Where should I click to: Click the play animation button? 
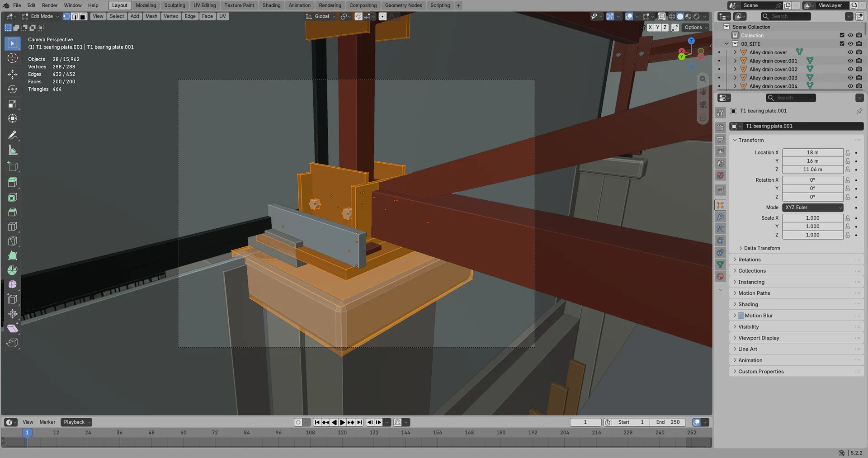coord(342,422)
